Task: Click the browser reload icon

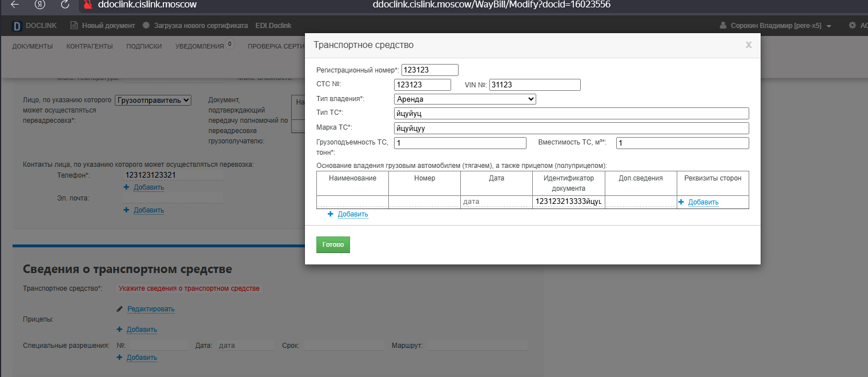Action: tap(65, 5)
